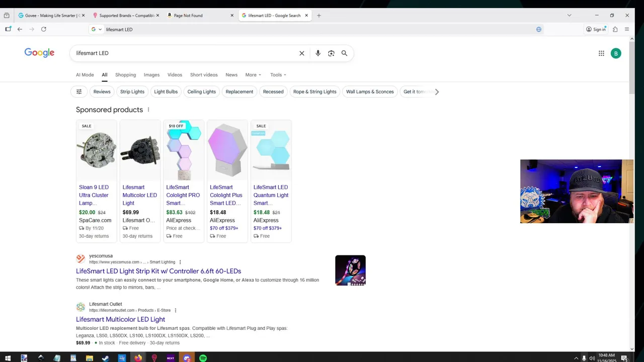Open the Windows Start menu
Image resolution: width=644 pixels, height=362 pixels.
[8, 358]
